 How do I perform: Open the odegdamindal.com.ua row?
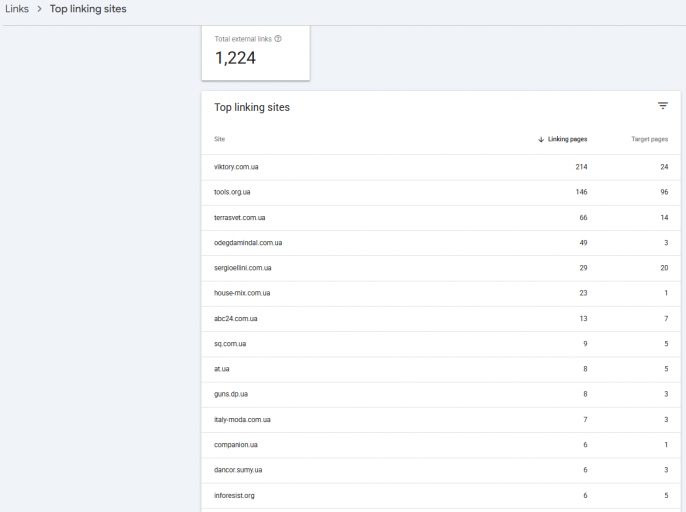[x=441, y=243]
